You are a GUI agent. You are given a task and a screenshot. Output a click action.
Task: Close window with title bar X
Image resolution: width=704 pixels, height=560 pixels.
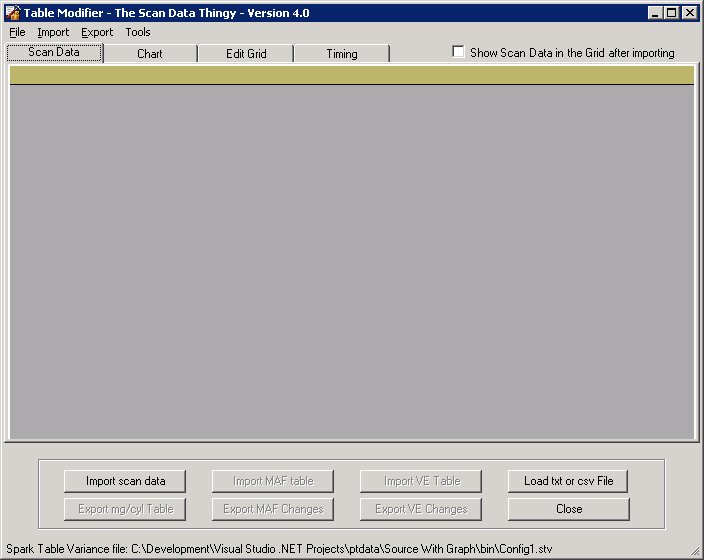[x=689, y=13]
